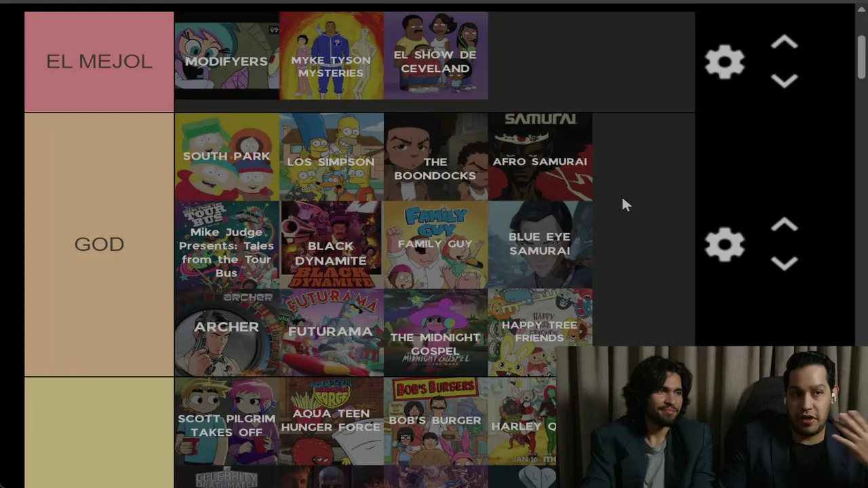Open settings gear for GOD tier
This screenshot has width=868, height=488.
pos(724,244)
